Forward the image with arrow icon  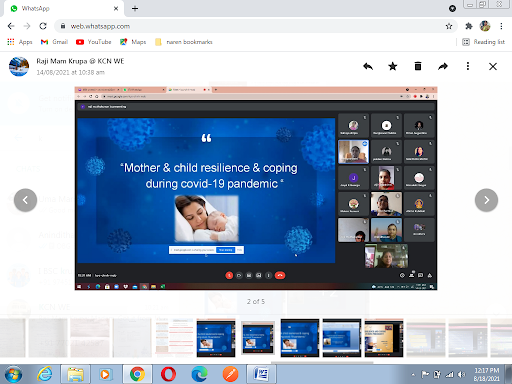(443, 66)
